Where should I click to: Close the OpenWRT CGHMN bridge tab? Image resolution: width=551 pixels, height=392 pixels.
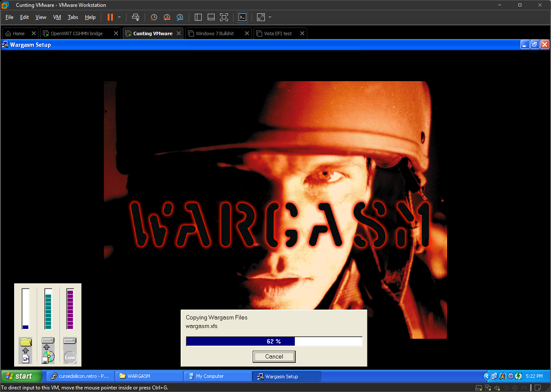coord(116,33)
